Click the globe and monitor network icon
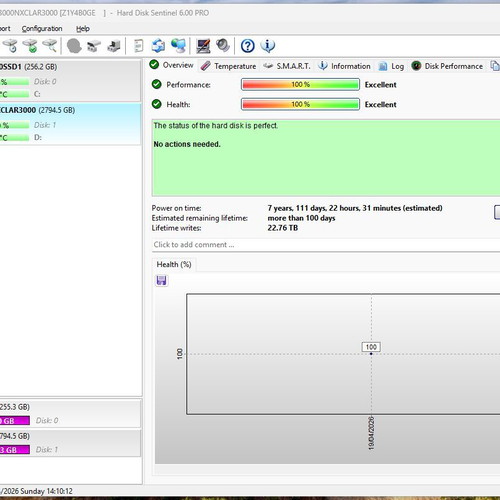Image resolution: width=500 pixels, height=500 pixels. coord(178,46)
